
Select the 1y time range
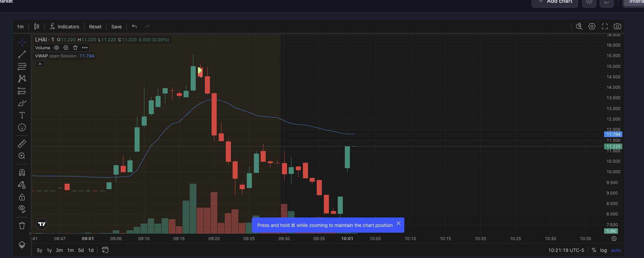click(x=49, y=250)
